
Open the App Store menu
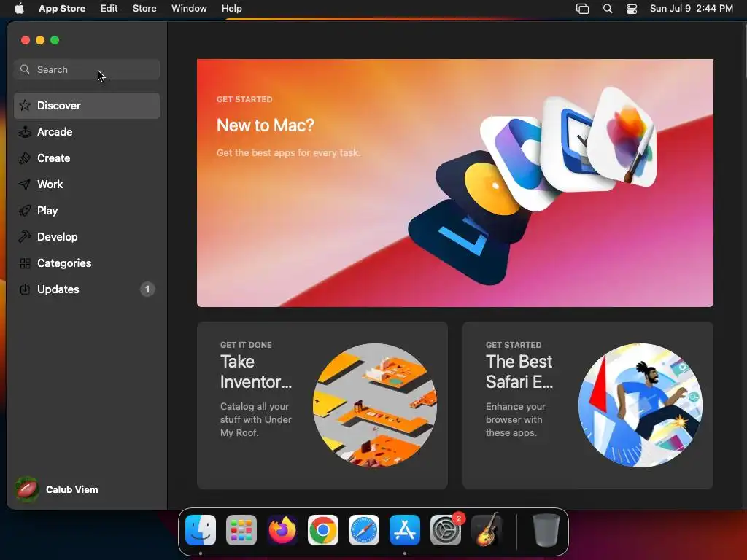point(62,9)
